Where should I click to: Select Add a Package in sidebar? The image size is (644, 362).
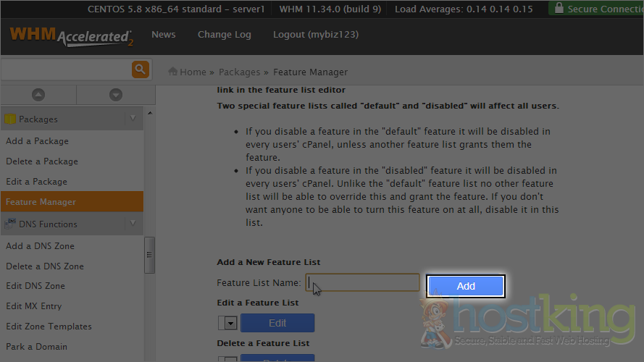[37, 141]
